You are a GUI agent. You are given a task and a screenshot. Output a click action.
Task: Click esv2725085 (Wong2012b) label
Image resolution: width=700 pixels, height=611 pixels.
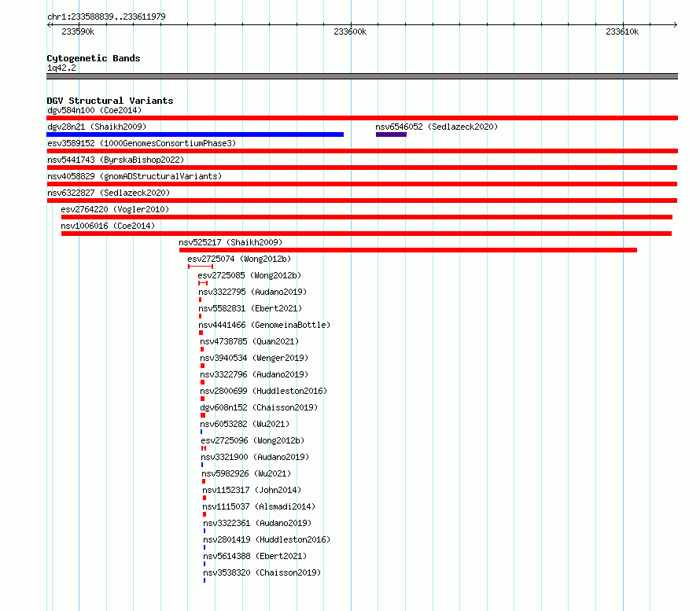point(249,275)
